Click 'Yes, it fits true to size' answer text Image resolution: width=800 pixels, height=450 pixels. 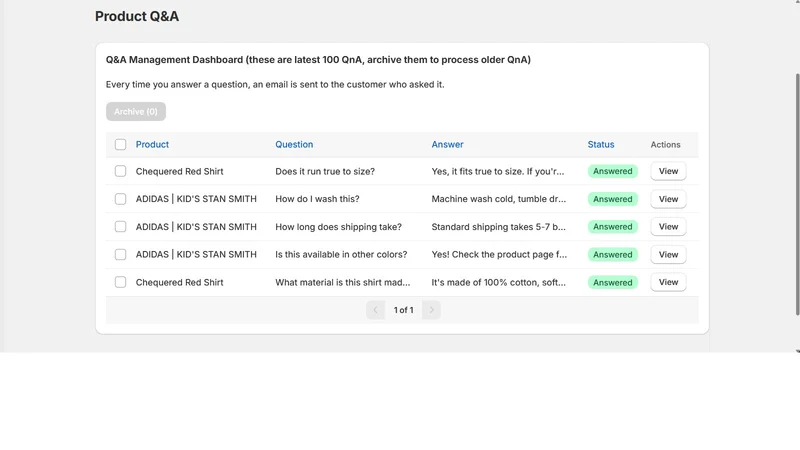498,171
